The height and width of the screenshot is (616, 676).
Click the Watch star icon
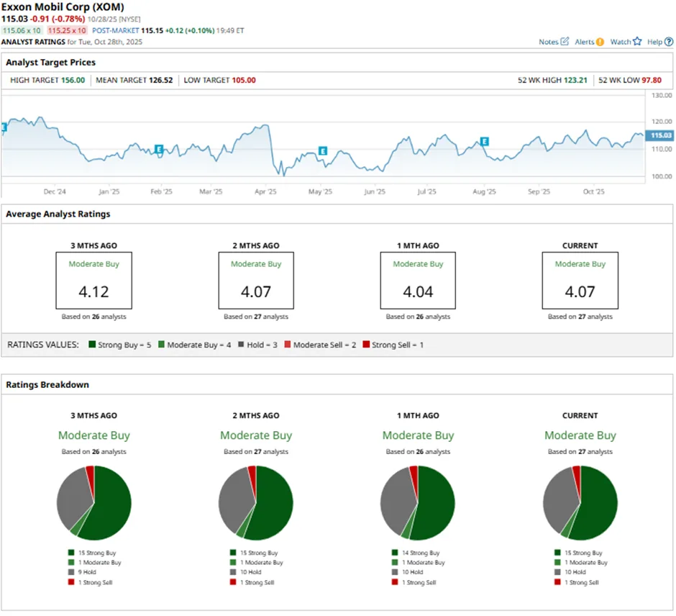637,42
